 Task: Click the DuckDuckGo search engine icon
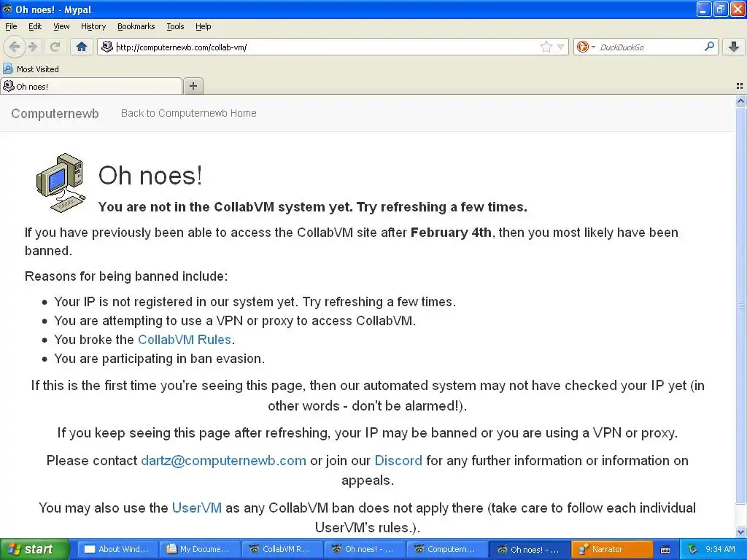[x=582, y=47]
